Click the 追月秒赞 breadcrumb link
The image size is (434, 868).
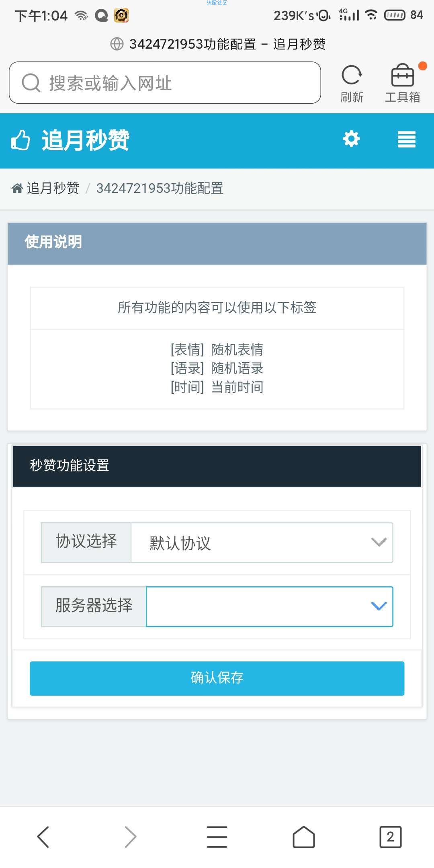coord(53,188)
